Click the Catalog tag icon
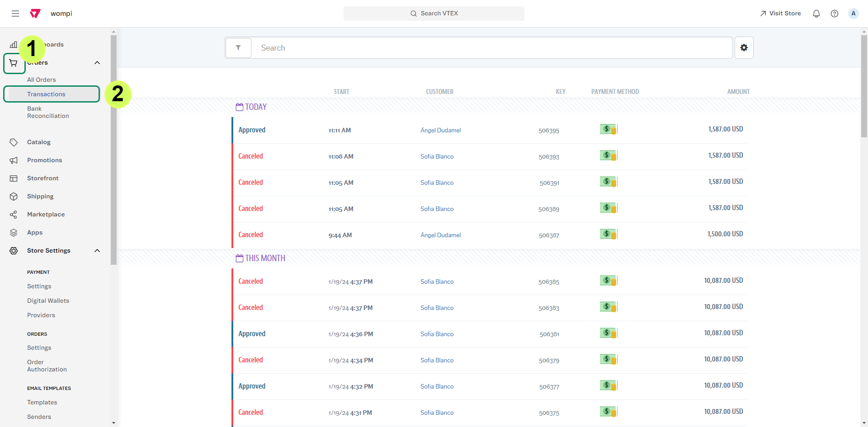Viewport: 868px width, 427px height. point(14,142)
